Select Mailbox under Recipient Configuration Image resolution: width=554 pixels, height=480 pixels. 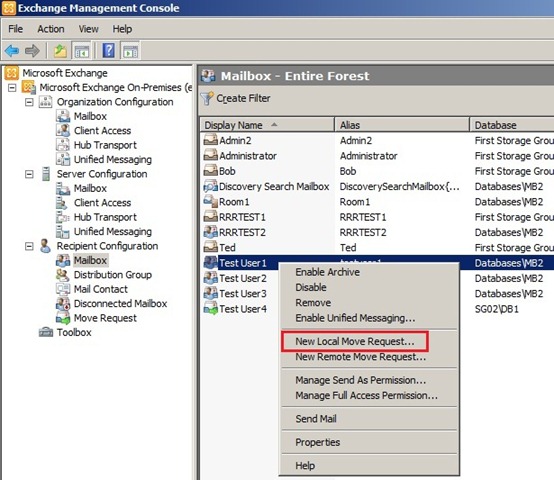click(90, 260)
